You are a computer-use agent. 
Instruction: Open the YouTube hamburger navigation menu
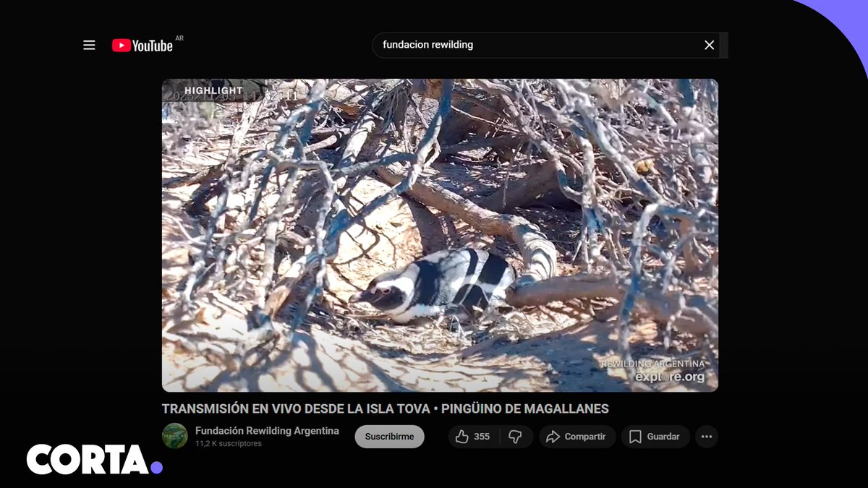[x=89, y=45]
